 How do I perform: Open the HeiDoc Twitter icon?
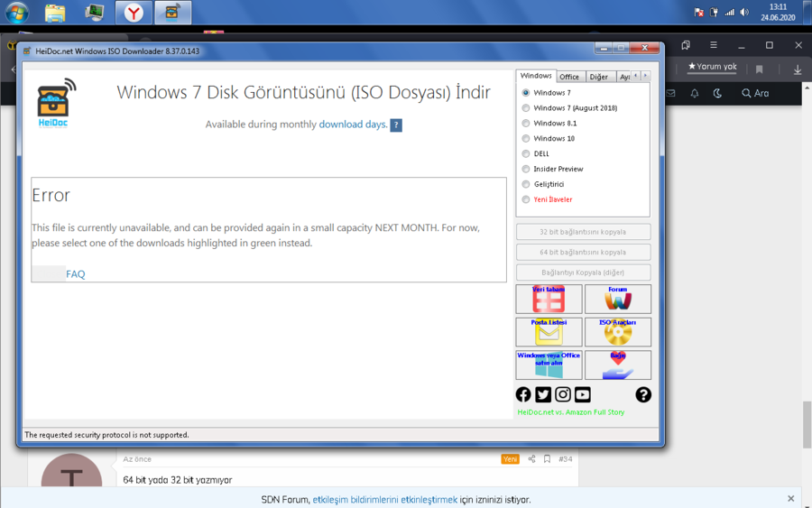tap(543, 394)
